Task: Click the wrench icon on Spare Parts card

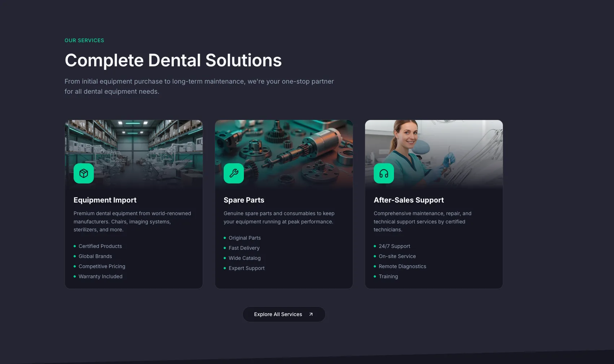Action: point(234,173)
